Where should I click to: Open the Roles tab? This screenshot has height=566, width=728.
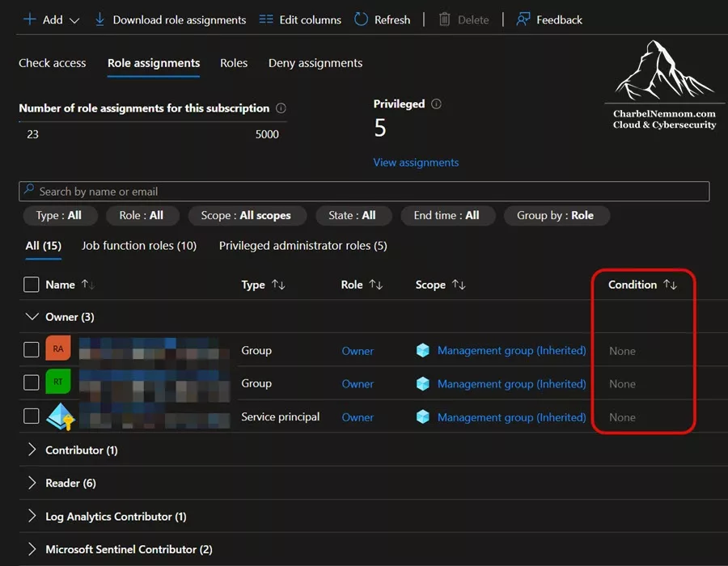point(234,63)
